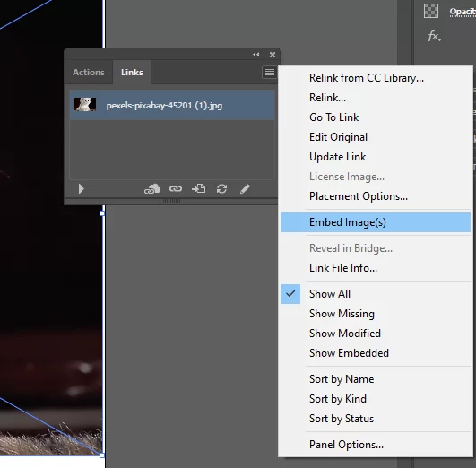Choose Relink... from the menu
This screenshot has width=476, height=468.
point(376,98)
